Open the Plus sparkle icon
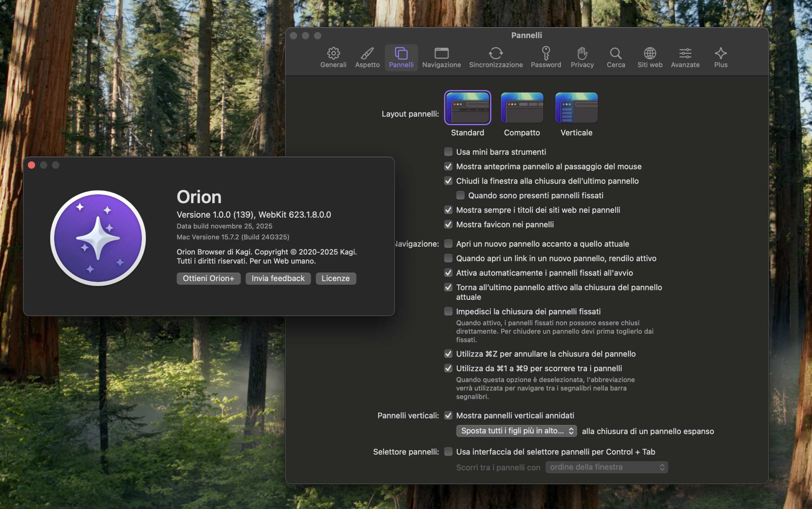Image resolution: width=812 pixels, height=509 pixels. [720, 54]
